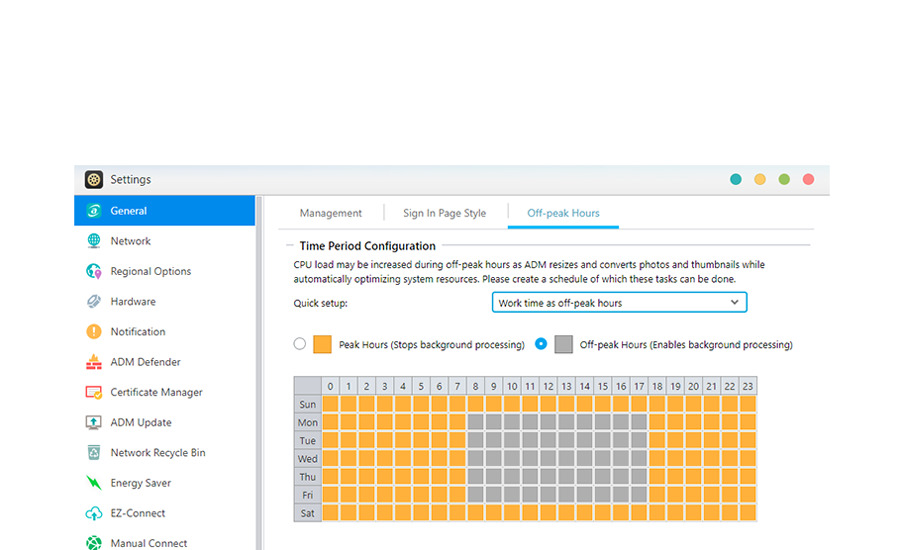Image resolution: width=900 pixels, height=550 pixels.
Task: Switch to Sign In Page Style tab
Action: (444, 213)
